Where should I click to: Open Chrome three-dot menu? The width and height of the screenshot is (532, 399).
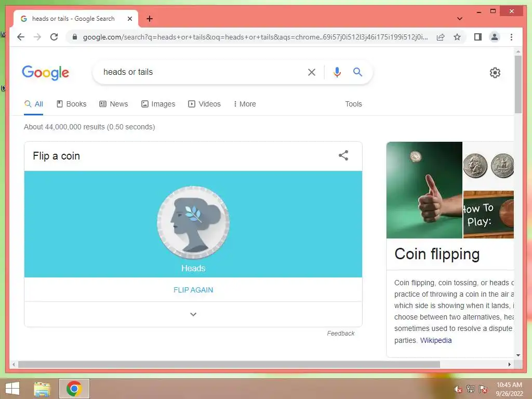(x=511, y=37)
